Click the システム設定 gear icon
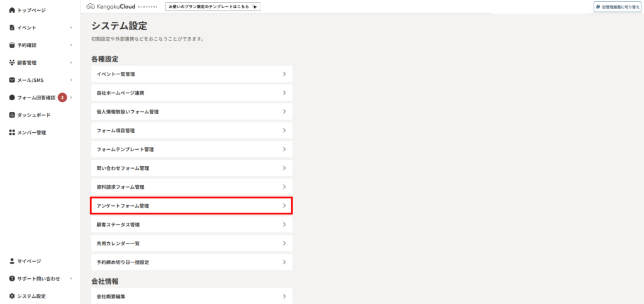Viewport: 644px width, 304px height. coord(12,296)
